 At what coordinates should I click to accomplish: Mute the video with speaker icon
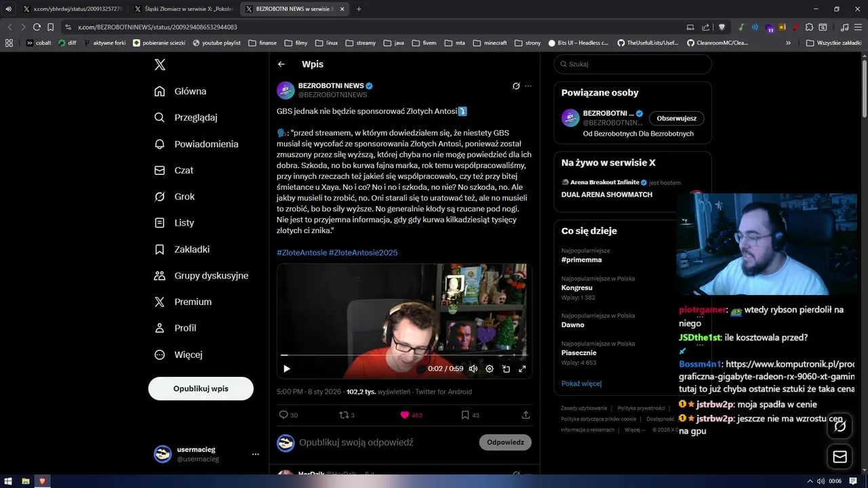[473, 369]
